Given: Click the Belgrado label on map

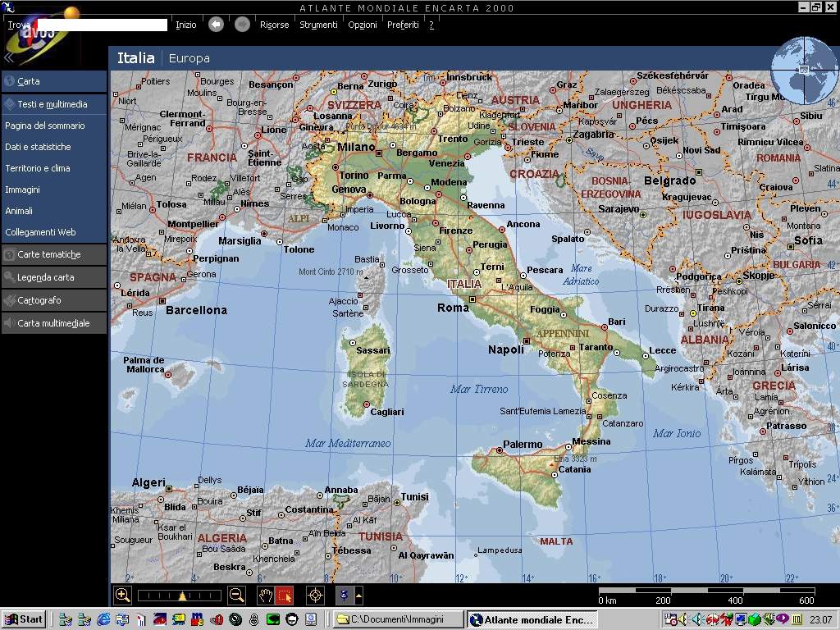Looking at the screenshot, I should tap(669, 181).
